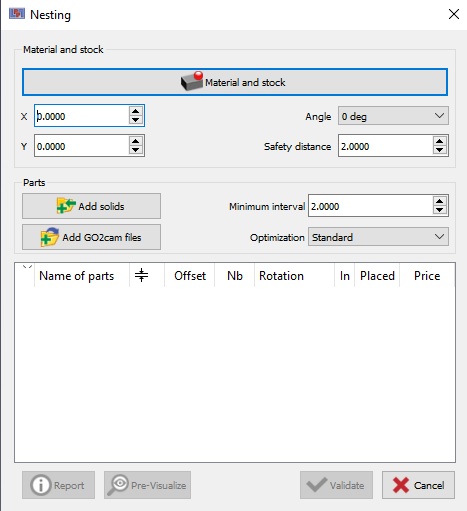Click Add GO2cam files icon button
The image size is (467, 511).
click(x=91, y=237)
